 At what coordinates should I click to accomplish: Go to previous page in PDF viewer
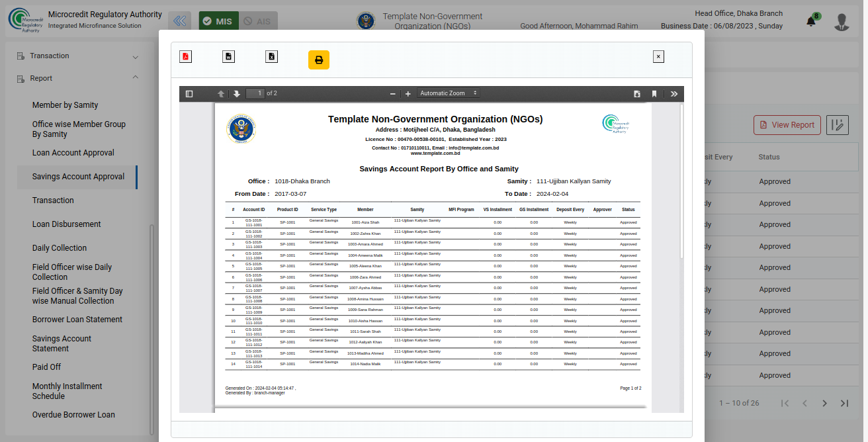point(222,94)
